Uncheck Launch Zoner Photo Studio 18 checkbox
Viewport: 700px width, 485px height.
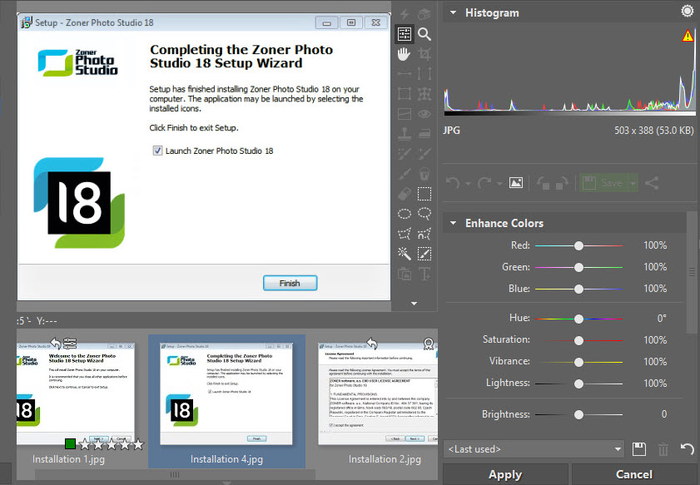(x=158, y=151)
